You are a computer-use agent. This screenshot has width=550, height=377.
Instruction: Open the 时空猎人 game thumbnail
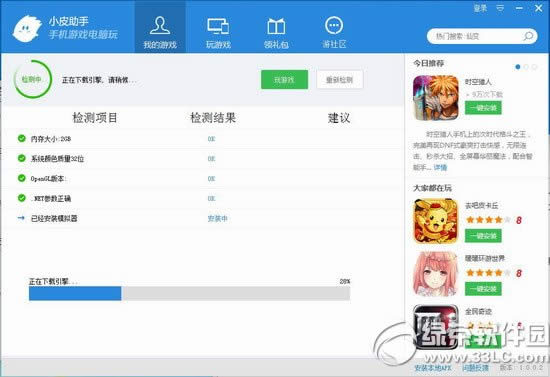[436, 98]
